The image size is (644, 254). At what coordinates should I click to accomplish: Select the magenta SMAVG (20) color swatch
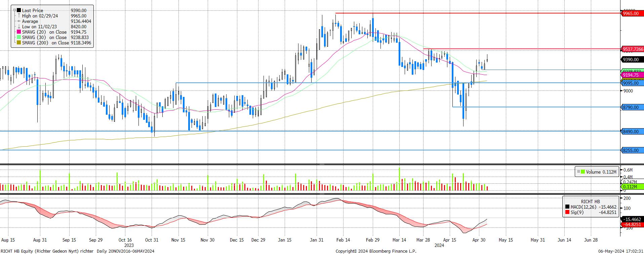19,32
